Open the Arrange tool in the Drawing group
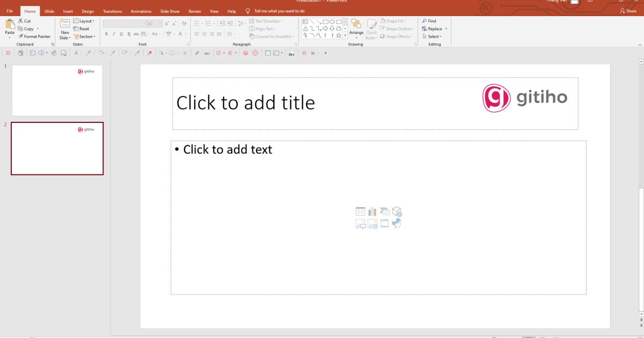 tap(356, 32)
